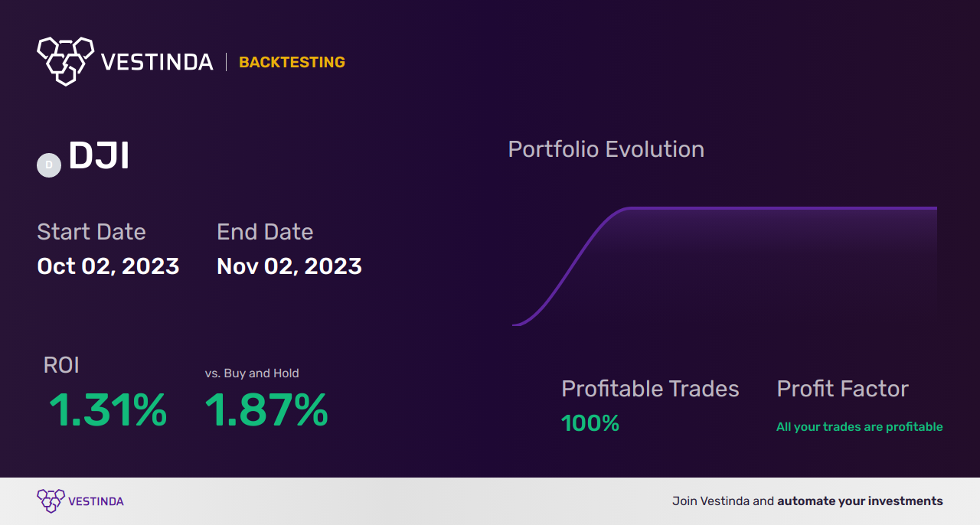Select the vs. Buy and Hold label
This screenshot has width=980, height=525.
tap(252, 373)
